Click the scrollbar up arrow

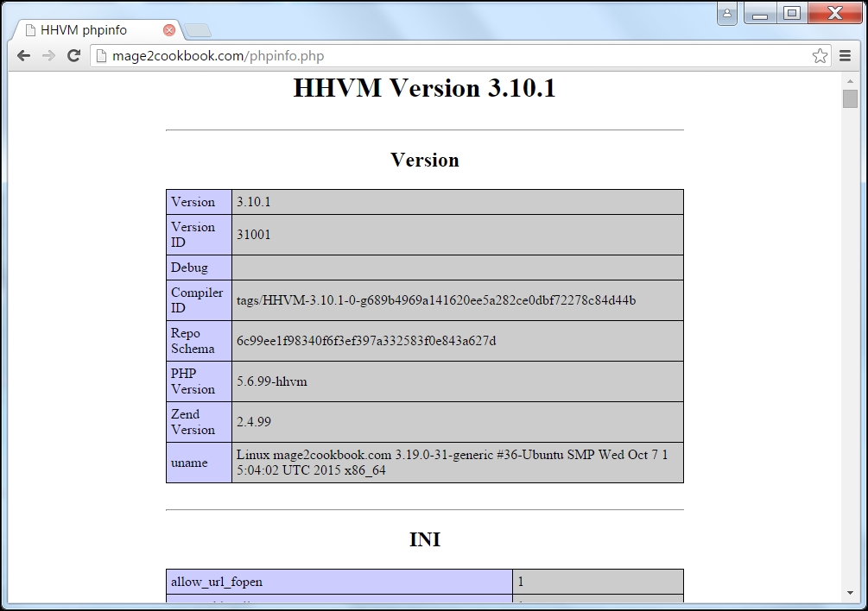pos(850,81)
